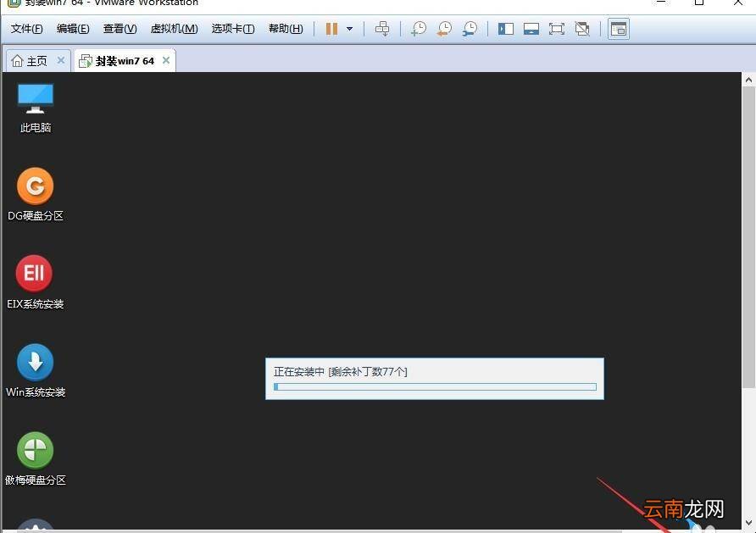Switch to Unity mode
Screen dimensions: 756x533
(582, 29)
